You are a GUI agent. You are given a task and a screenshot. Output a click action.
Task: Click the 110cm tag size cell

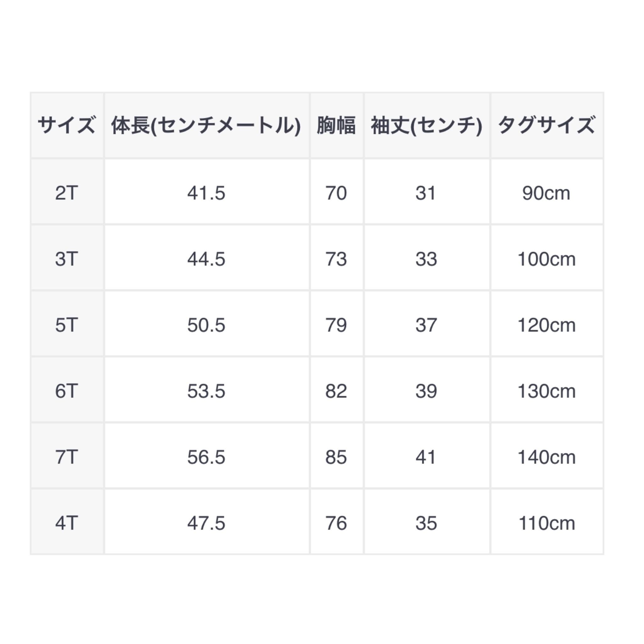546,523
